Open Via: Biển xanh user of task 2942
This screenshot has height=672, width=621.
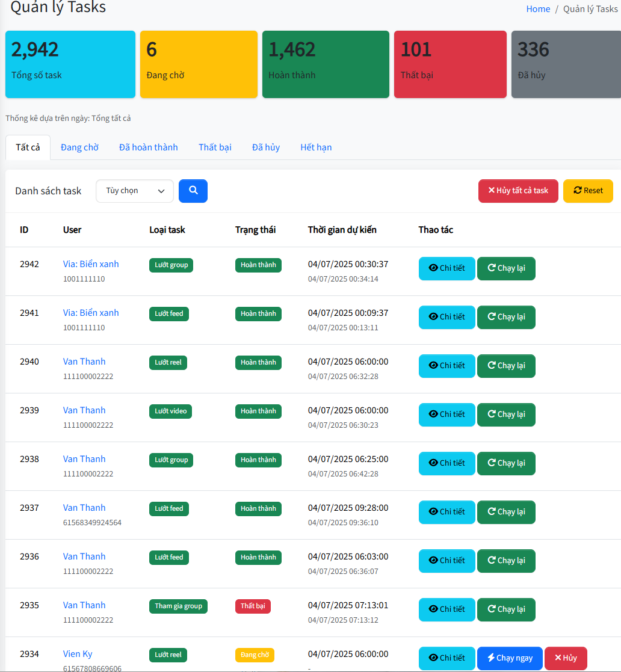pyautogui.click(x=91, y=264)
